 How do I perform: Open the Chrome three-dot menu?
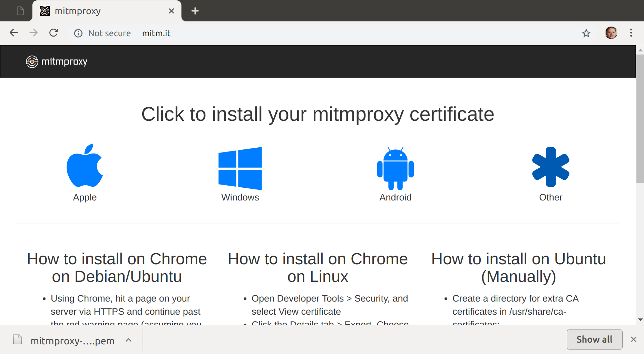point(631,33)
